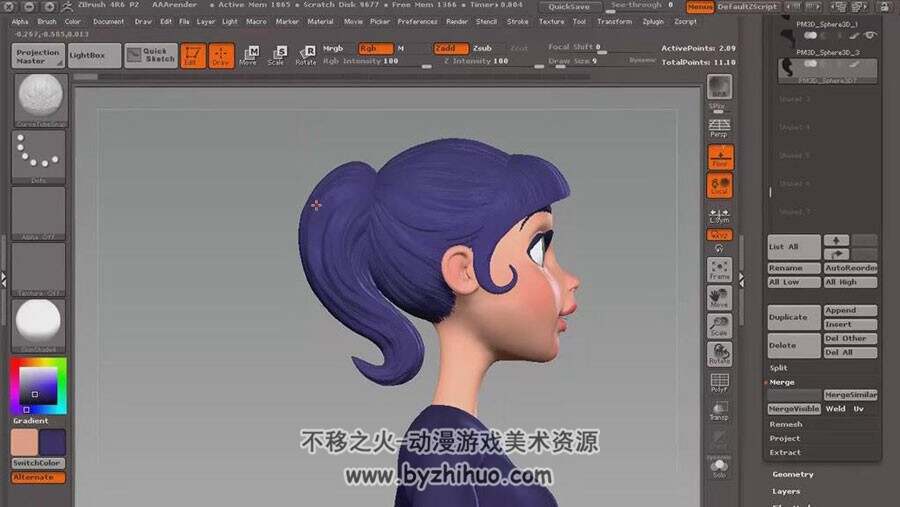Click the canvas Move navigation icon
Screen dimensions: 900x507
[719, 298]
